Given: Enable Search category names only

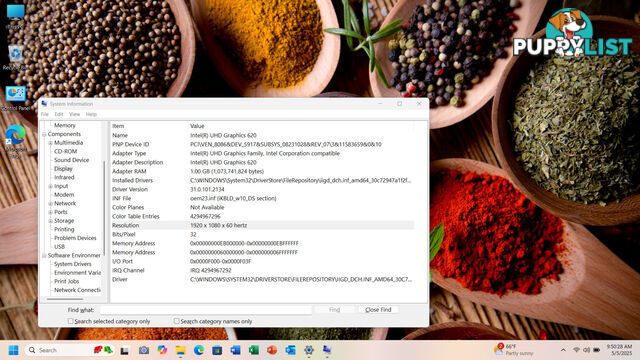Looking at the screenshot, I should (176, 321).
